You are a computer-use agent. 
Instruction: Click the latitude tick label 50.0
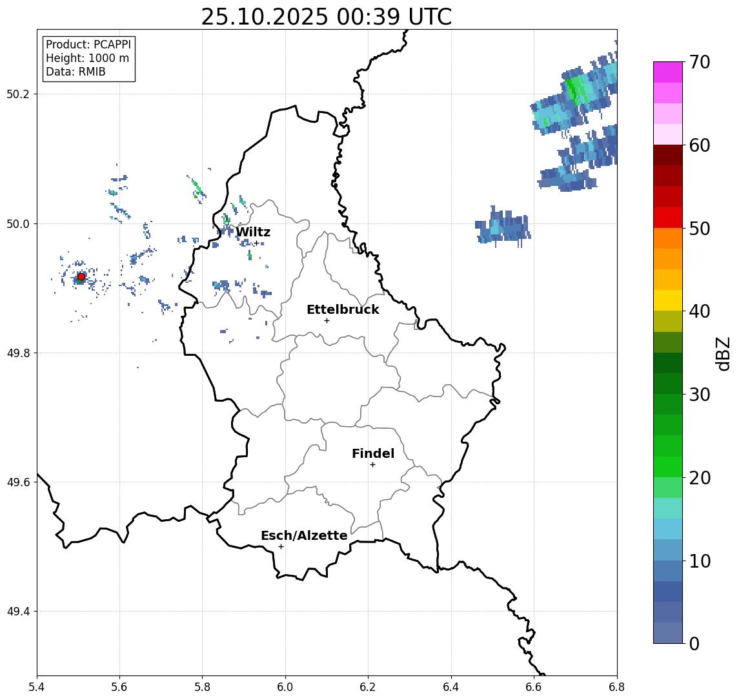point(18,223)
